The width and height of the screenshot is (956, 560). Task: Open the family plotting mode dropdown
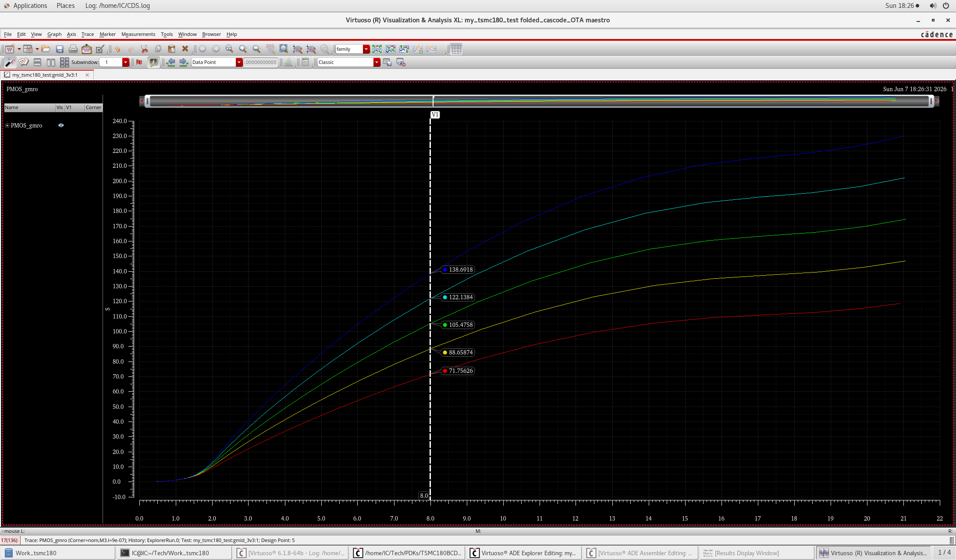[x=366, y=49]
